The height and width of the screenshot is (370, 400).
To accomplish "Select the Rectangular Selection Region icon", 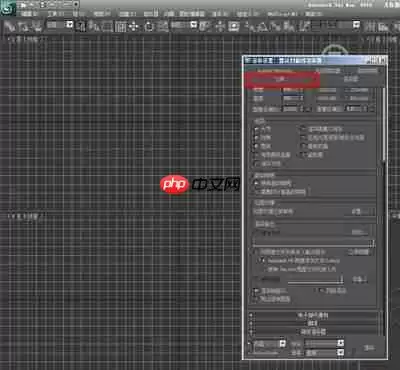I will [108, 27].
